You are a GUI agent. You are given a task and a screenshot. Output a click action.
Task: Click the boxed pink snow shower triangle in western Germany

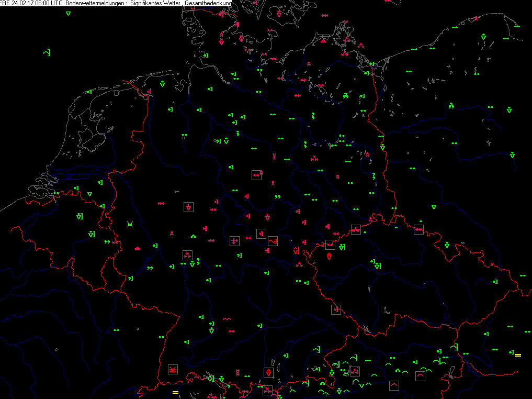pyautogui.click(x=188, y=207)
